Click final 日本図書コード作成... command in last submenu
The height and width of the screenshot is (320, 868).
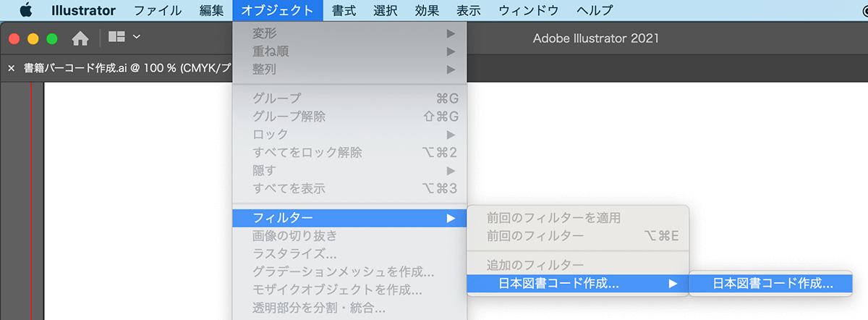[771, 284]
